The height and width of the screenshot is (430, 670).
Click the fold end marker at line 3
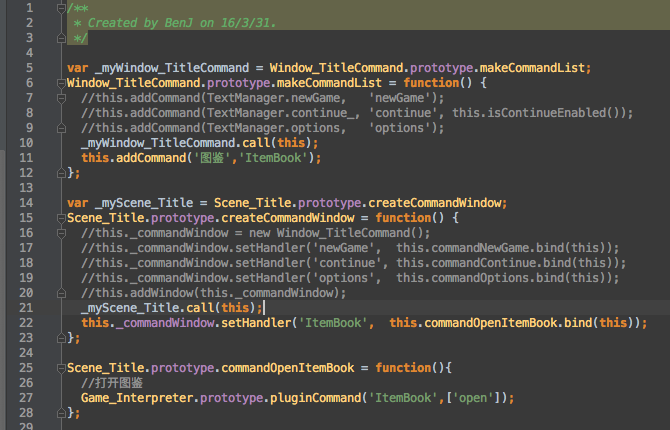pyautogui.click(x=61, y=38)
